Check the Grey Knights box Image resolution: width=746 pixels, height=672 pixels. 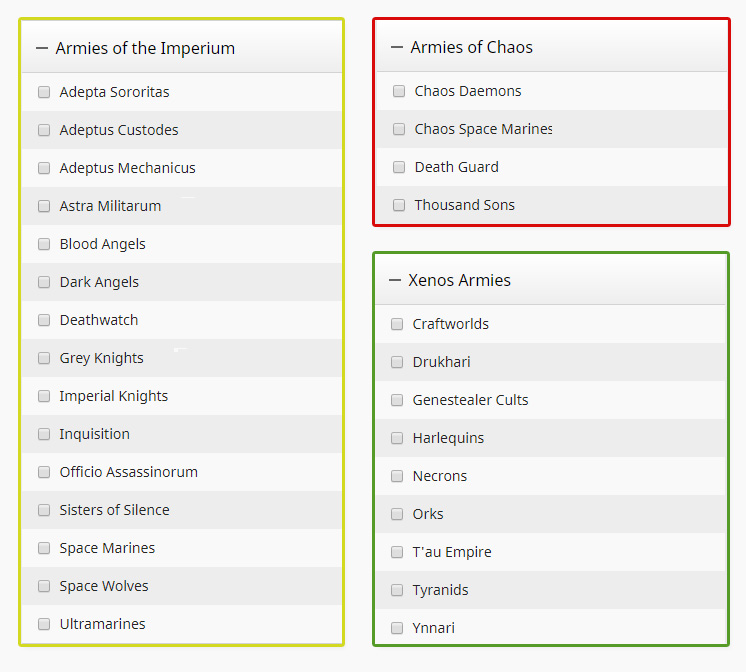pyautogui.click(x=44, y=358)
